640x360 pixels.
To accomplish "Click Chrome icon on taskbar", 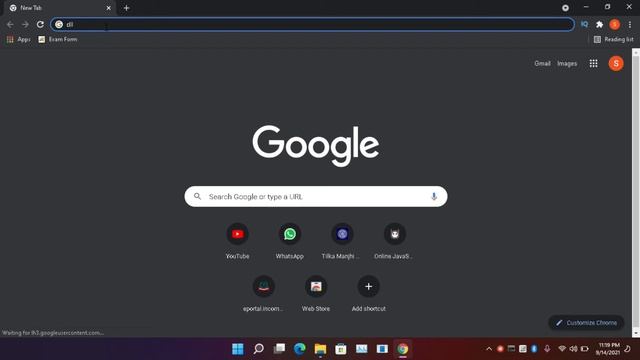I will coord(403,349).
